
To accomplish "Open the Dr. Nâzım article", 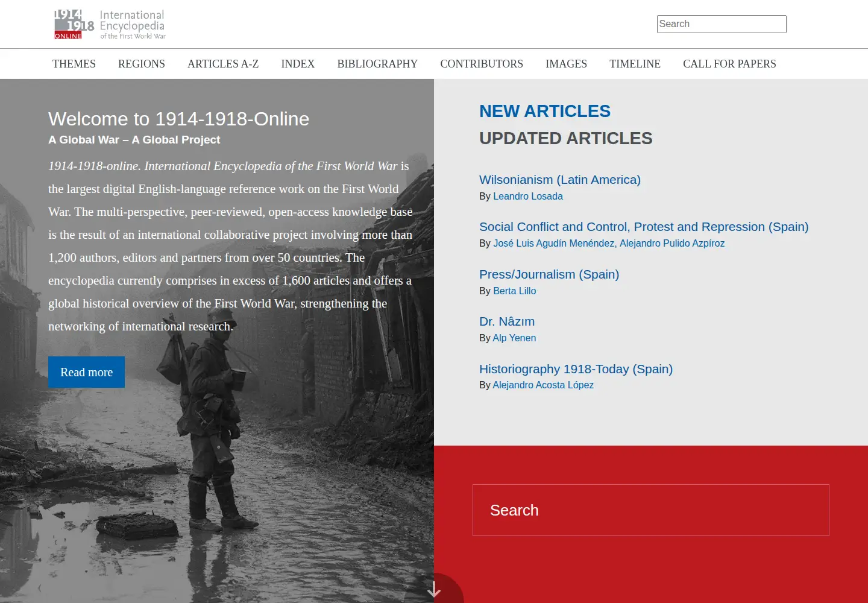I will pyautogui.click(x=507, y=321).
